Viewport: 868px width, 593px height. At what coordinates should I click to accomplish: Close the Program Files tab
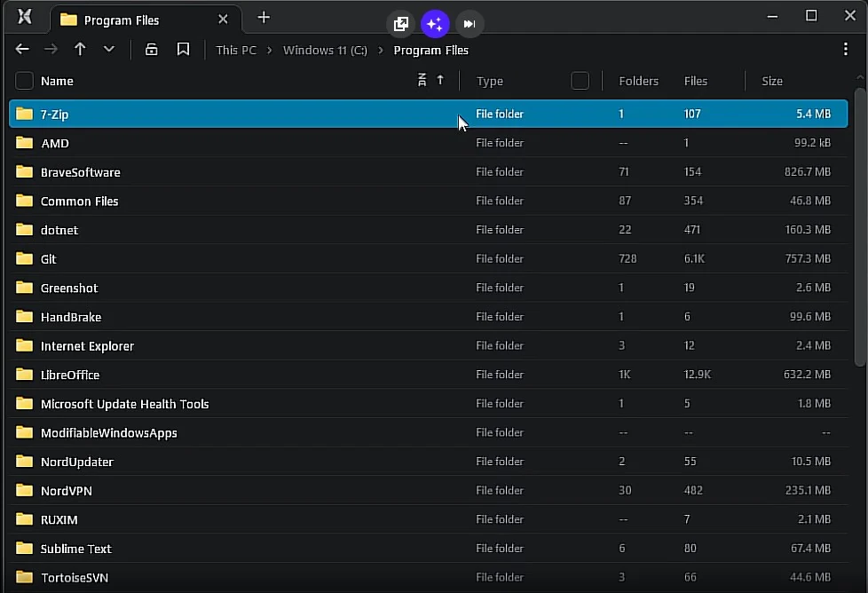click(223, 20)
